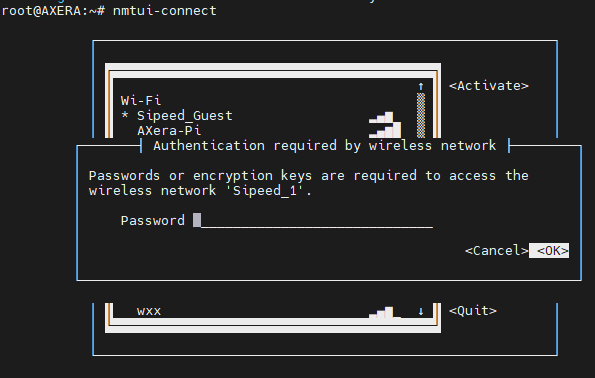Select the Sipeed_Guest network entry
Screen dimensions: 595x378
(264, 115)
